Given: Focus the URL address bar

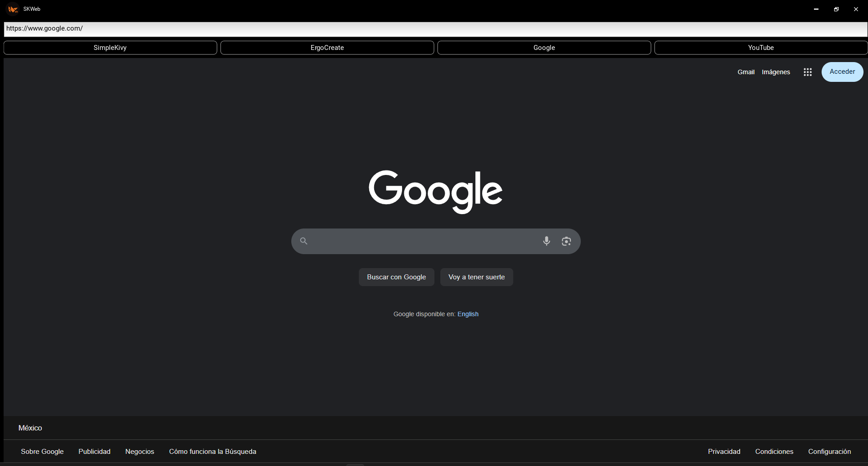Looking at the screenshot, I should coord(432,29).
